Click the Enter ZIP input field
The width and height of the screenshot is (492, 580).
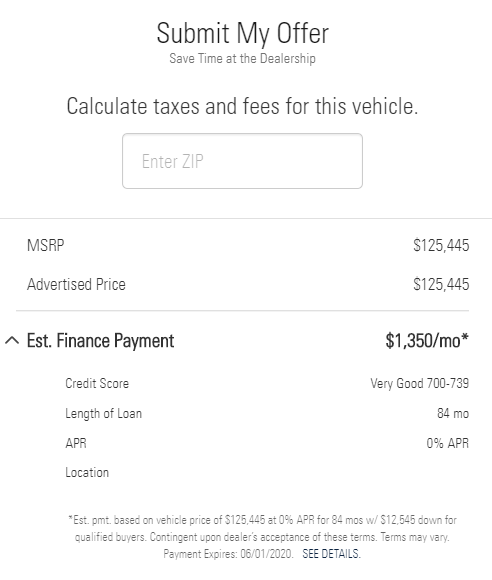point(242,161)
